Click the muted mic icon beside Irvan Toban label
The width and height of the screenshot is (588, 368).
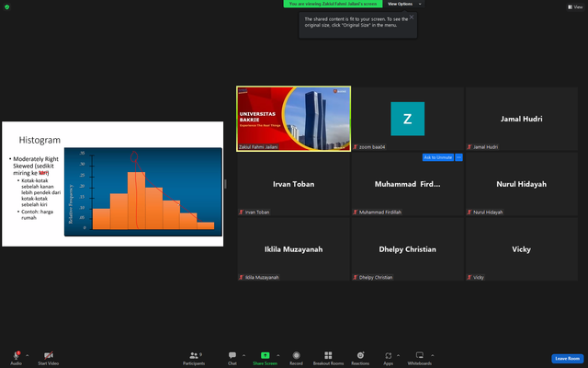point(241,213)
